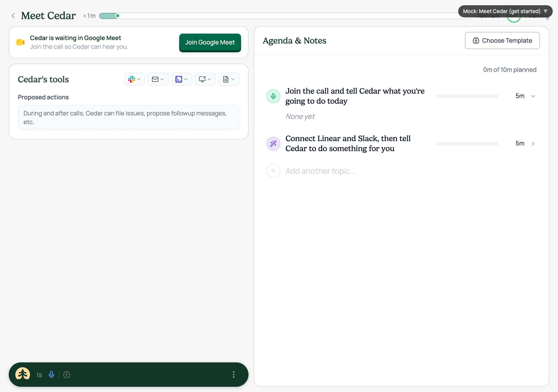Click the progress bar of the 'Join the call' topic
The image size is (558, 392).
(x=467, y=96)
